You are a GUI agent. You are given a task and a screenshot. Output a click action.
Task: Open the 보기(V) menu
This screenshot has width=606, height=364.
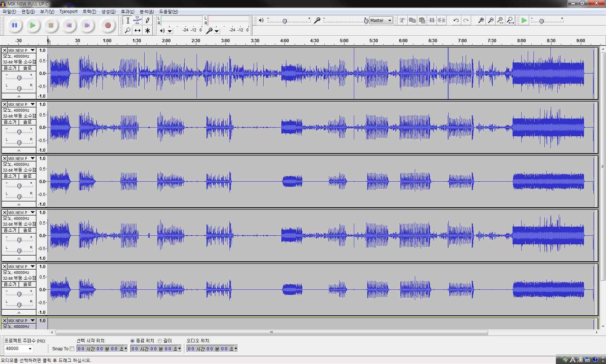click(x=47, y=12)
